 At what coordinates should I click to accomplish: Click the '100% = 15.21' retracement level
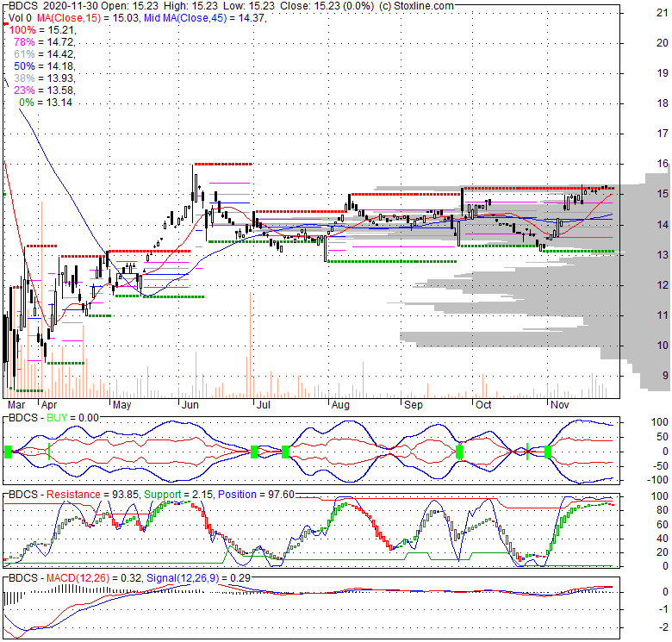click(42, 30)
